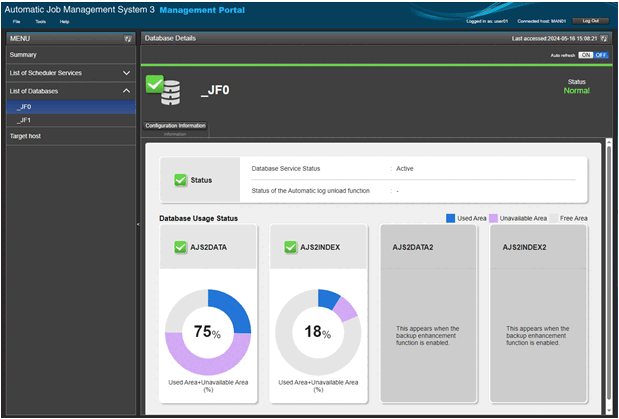Turn Auto refresh ON
619x419 pixels.
586,55
